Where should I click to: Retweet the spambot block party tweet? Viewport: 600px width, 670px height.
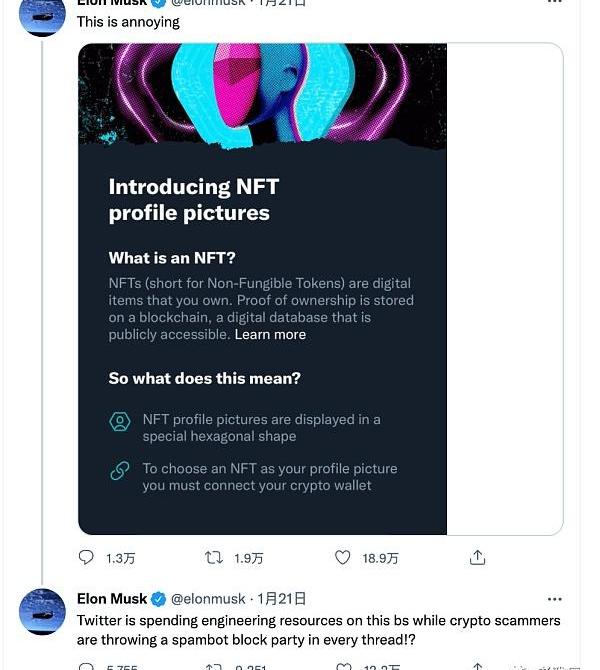[x=214, y=667]
